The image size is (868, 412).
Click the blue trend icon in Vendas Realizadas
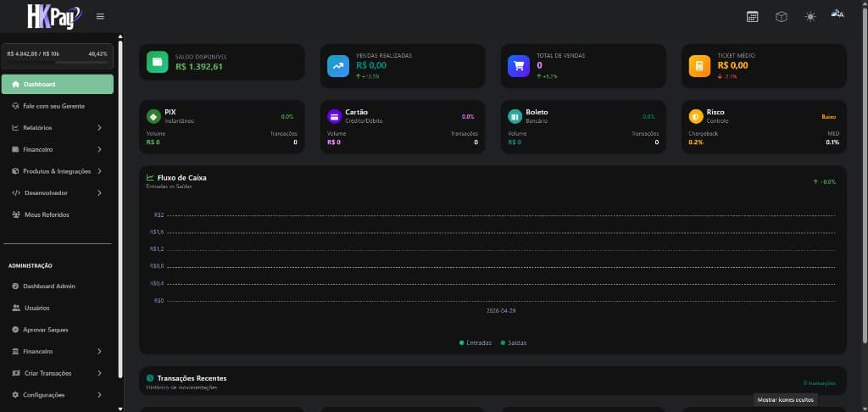tap(337, 66)
